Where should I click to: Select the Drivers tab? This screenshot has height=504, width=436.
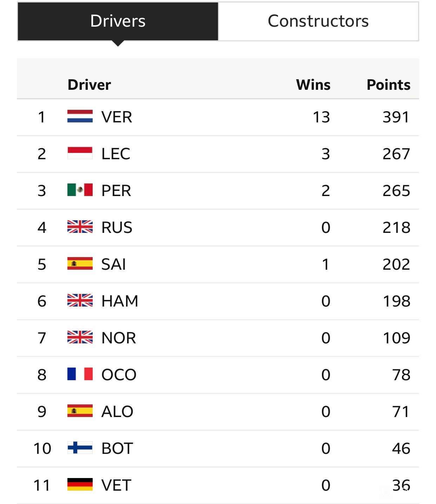tap(118, 21)
